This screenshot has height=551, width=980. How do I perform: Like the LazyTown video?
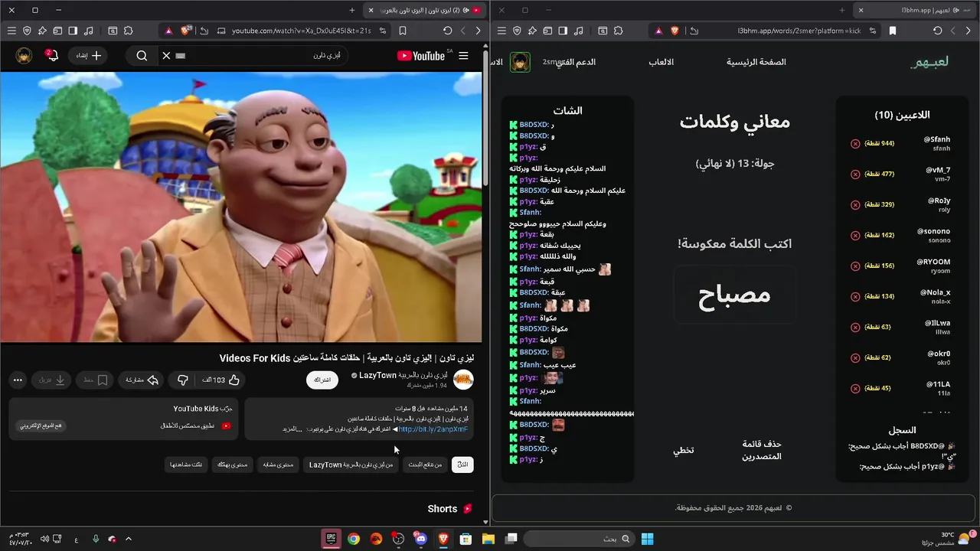tap(222, 380)
